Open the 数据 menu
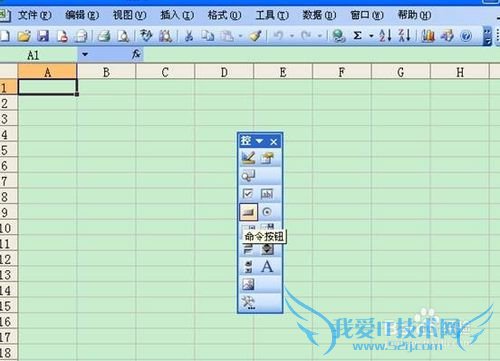 (x=319, y=15)
